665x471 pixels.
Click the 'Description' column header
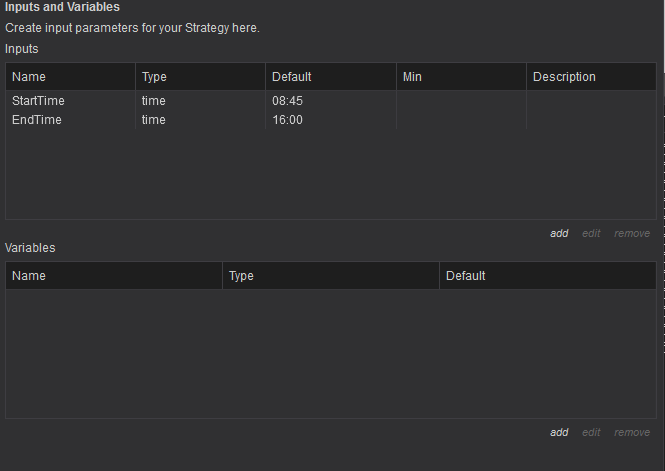pyautogui.click(x=564, y=77)
